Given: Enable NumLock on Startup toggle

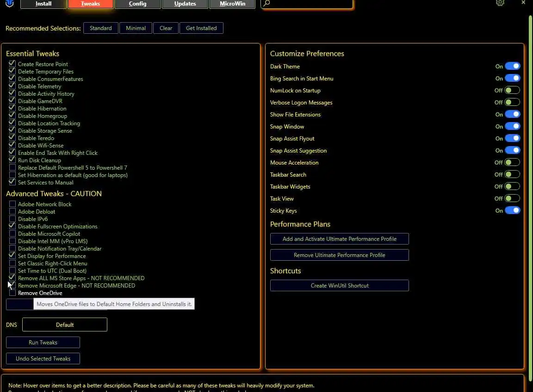Looking at the screenshot, I should (x=512, y=90).
